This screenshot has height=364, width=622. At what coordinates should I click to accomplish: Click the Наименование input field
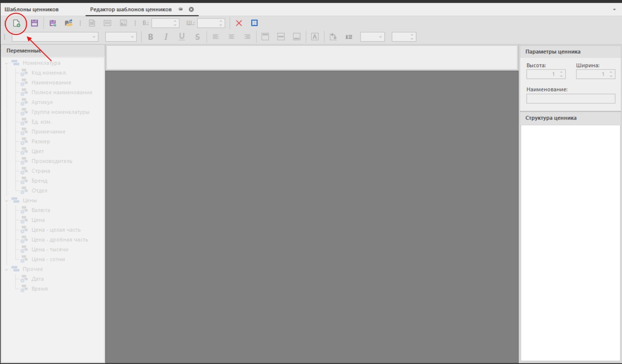pyautogui.click(x=570, y=99)
